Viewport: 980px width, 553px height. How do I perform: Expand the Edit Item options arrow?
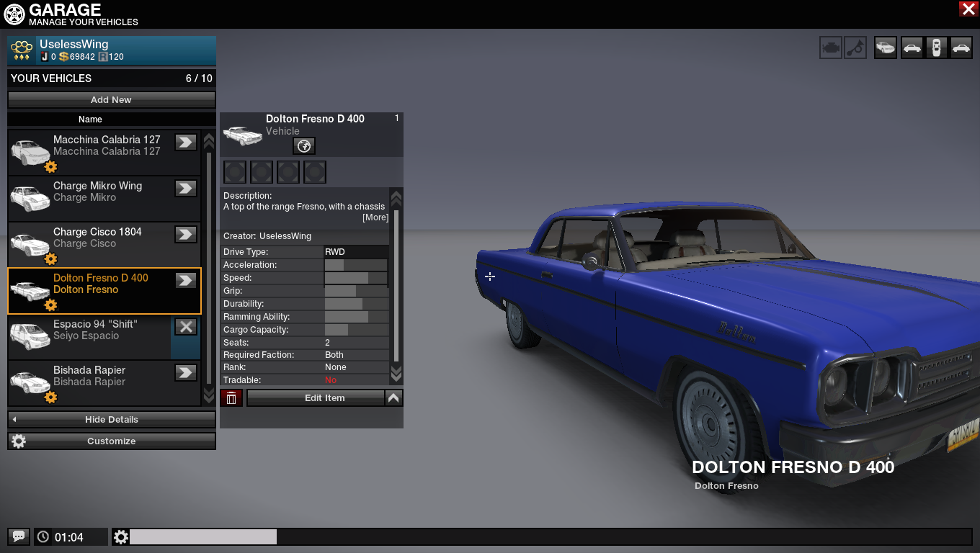click(x=393, y=398)
